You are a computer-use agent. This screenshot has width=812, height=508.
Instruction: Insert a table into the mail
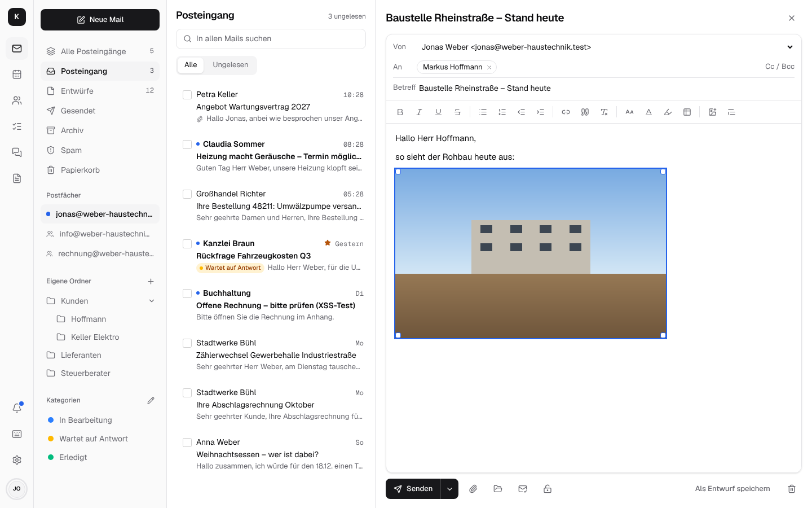click(687, 112)
